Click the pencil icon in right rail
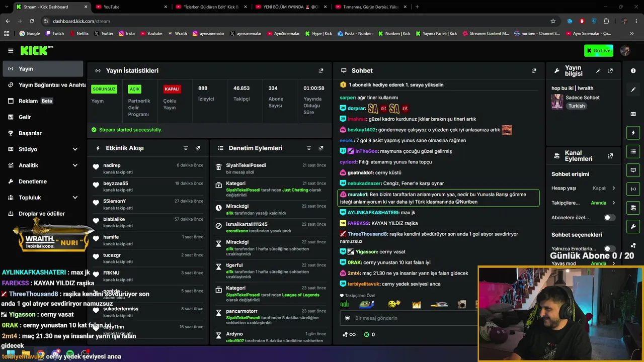The image size is (644, 362). point(633,89)
